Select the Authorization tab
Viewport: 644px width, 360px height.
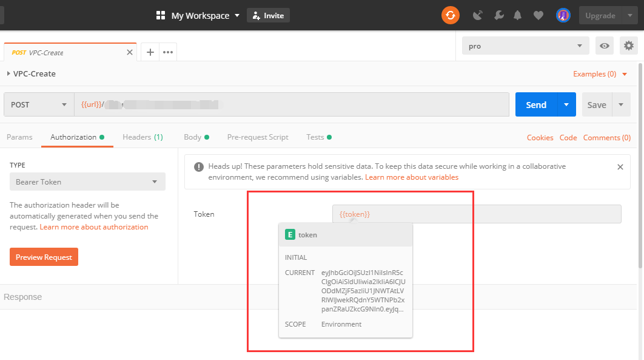pyautogui.click(x=77, y=137)
